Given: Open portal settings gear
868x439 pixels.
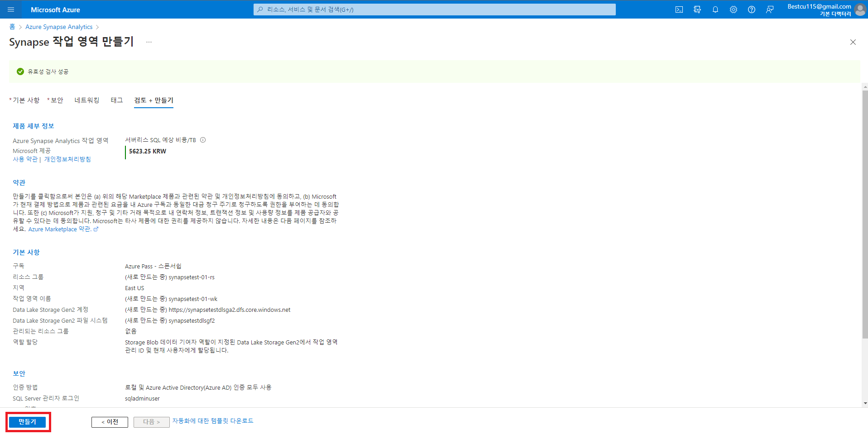Looking at the screenshot, I should click(x=734, y=10).
